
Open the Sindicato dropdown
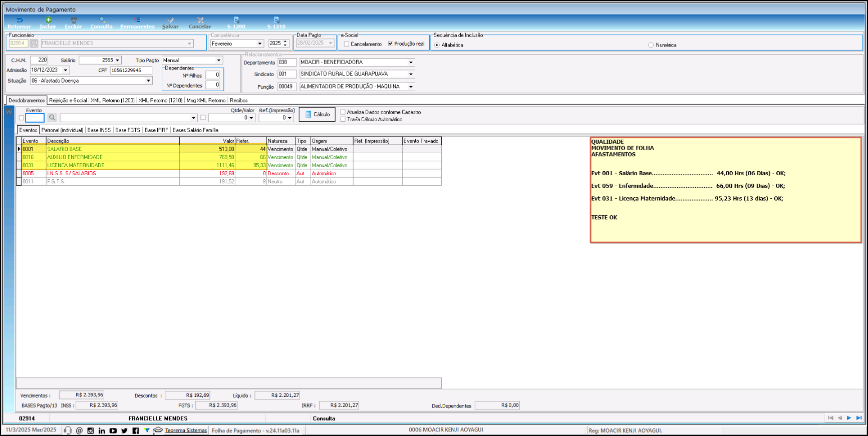[411, 74]
